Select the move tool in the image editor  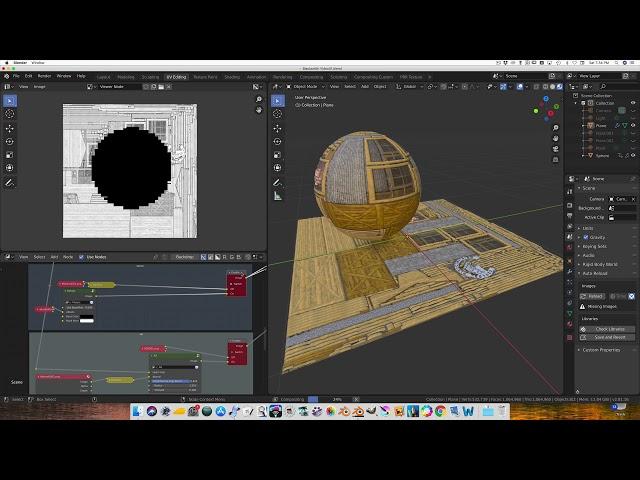coord(10,128)
